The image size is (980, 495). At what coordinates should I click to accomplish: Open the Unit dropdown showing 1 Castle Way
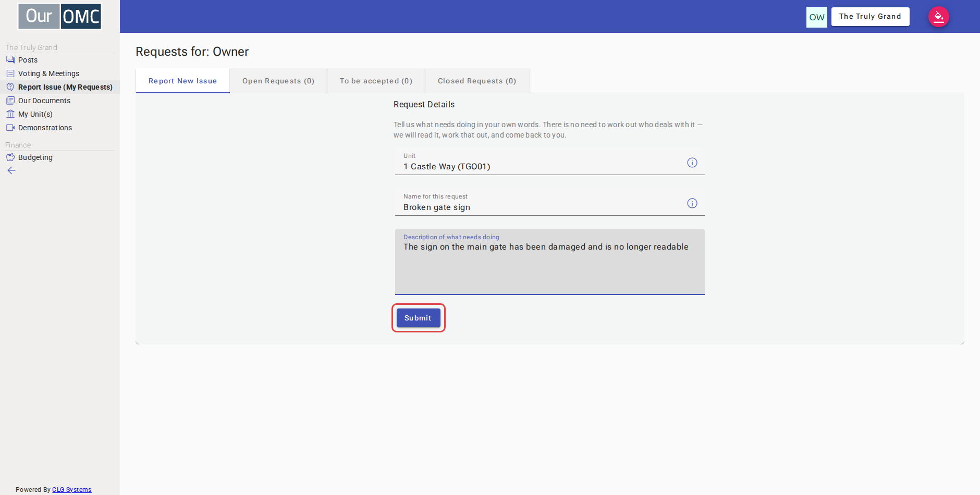click(550, 162)
